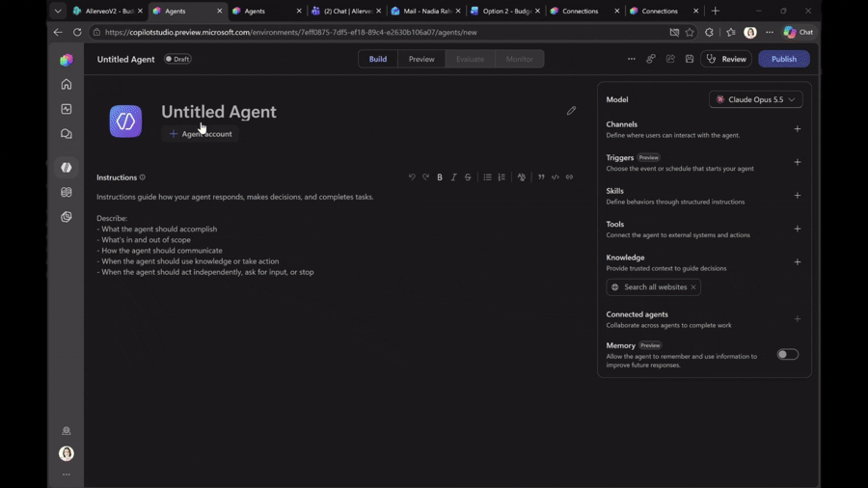Save the agent with disk icon
This screenshot has height=488, width=868.
click(x=690, y=59)
